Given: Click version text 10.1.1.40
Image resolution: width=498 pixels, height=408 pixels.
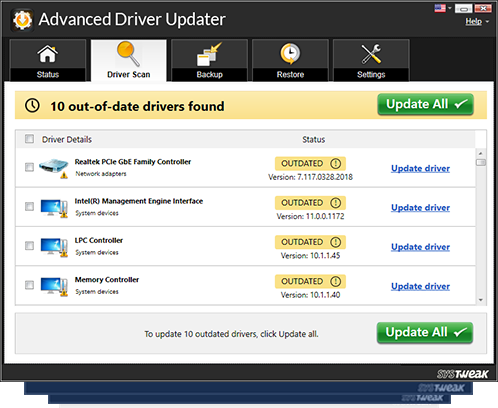Looking at the screenshot, I should coord(325,295).
